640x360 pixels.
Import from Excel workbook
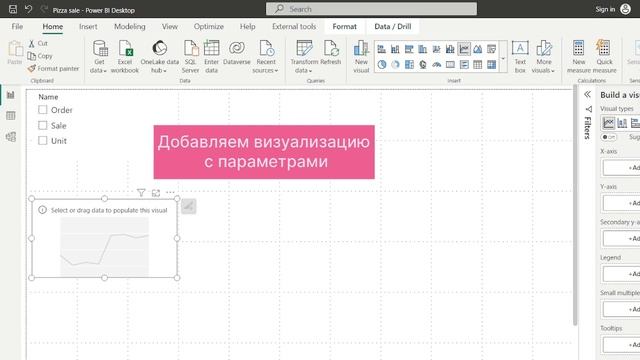click(125, 57)
